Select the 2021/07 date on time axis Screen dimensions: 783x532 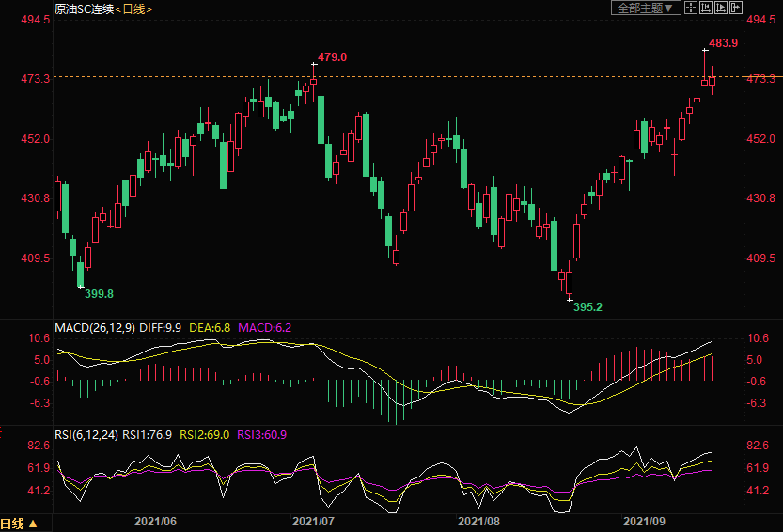pos(314,520)
